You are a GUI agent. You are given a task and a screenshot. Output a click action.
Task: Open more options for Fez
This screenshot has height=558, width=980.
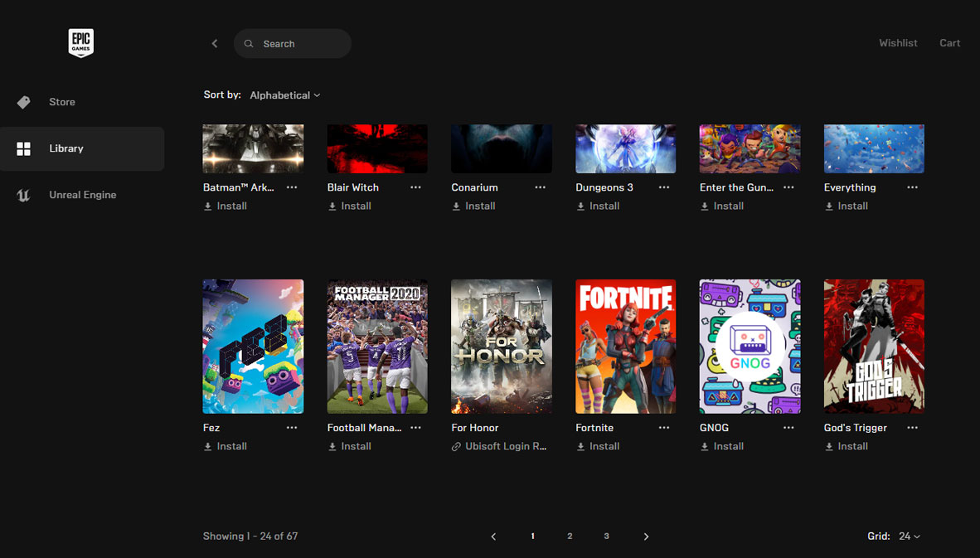(292, 428)
